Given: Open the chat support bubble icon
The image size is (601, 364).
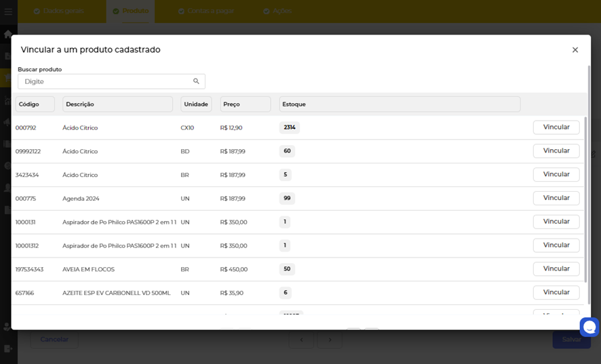Looking at the screenshot, I should point(589,327).
